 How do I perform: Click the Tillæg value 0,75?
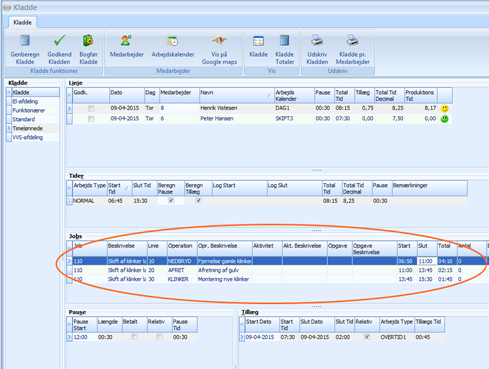point(364,108)
